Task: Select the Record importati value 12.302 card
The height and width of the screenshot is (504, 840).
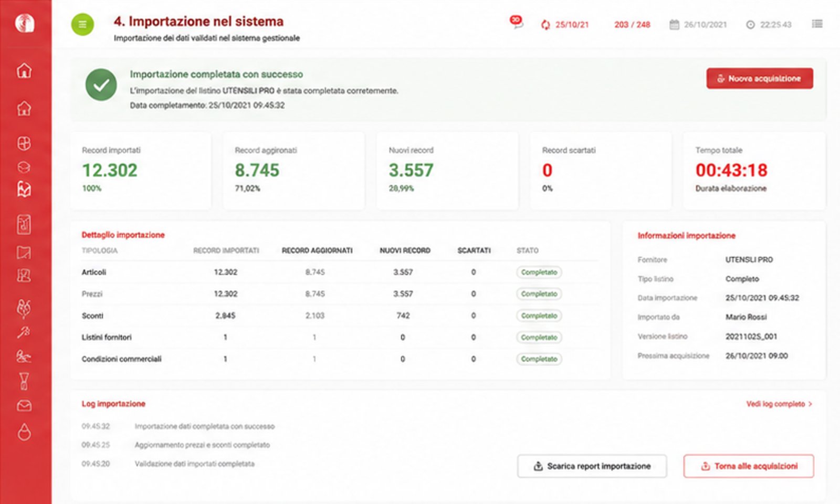Action: 141,171
